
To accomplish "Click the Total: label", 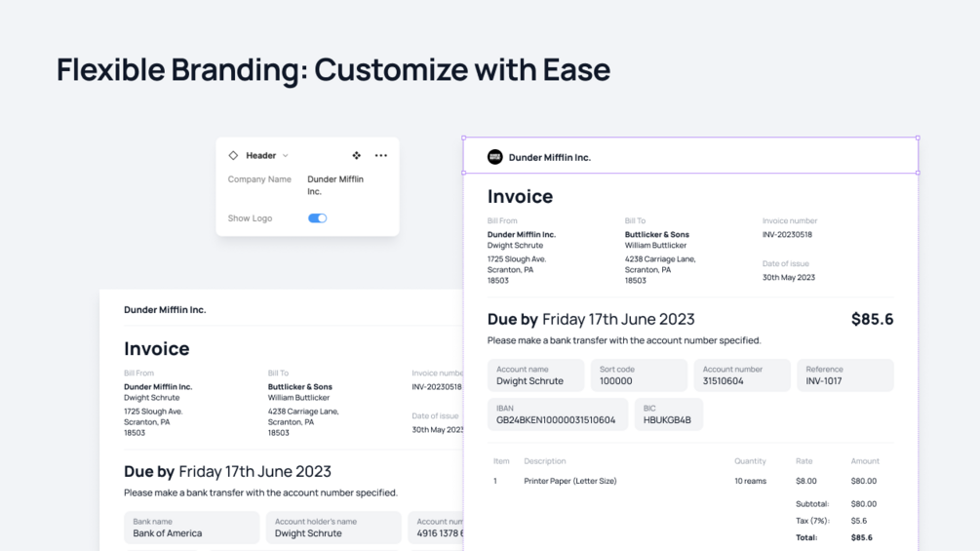I will pos(806,537).
